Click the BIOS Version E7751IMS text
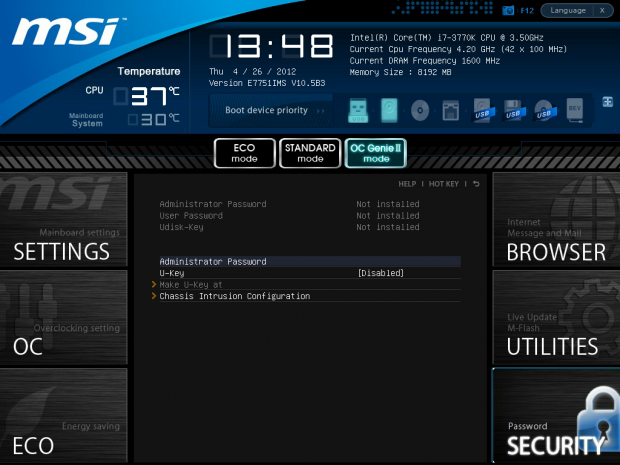Viewport: 620px width, 465px height. pos(267,83)
